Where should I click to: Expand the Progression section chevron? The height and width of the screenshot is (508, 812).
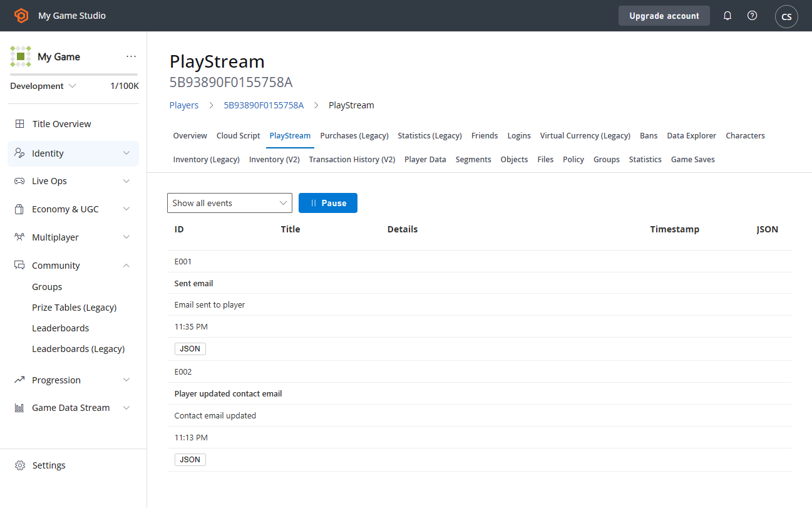(126, 380)
